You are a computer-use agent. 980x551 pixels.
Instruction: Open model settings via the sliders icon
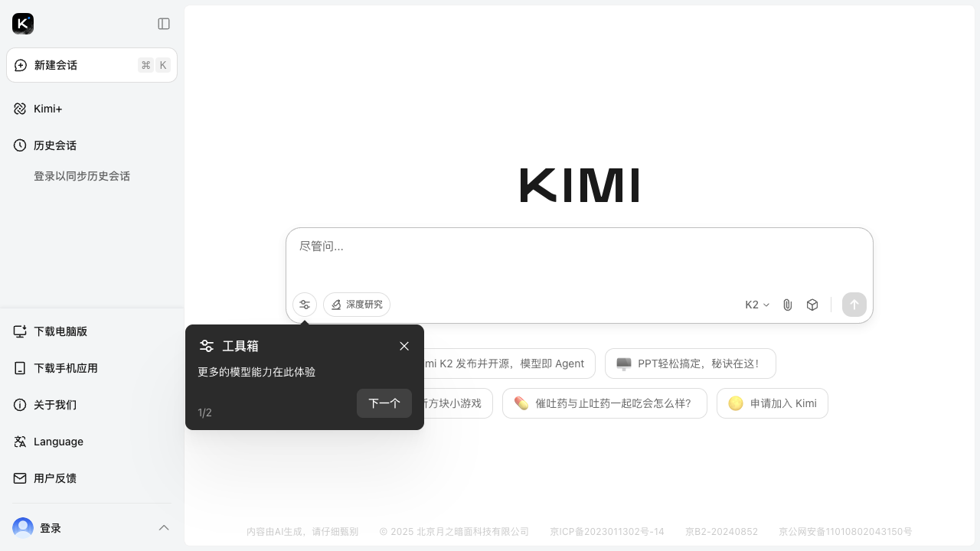[305, 305]
